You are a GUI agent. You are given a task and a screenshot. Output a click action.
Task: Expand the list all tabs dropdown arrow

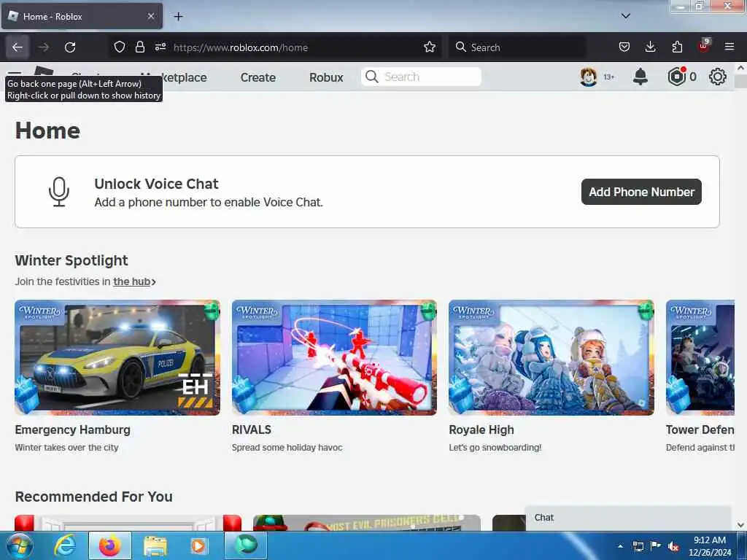(x=626, y=16)
